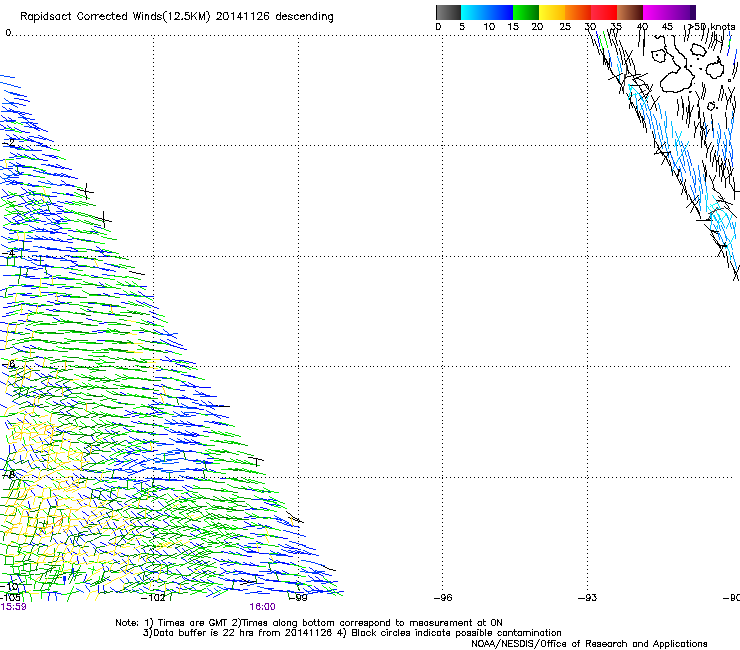Click the 'Rapidscat Corrected Winds(12.5KM)' title text
This screenshot has width=740, height=650.
(115, 17)
